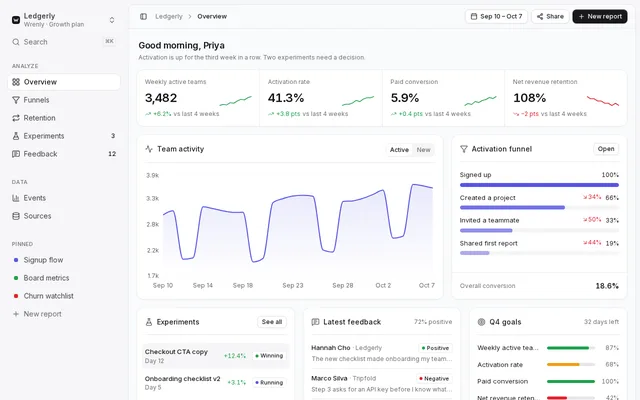The image size is (640, 400).
Task: Click the purple dot beside Signup flow
Action: pyautogui.click(x=16, y=260)
